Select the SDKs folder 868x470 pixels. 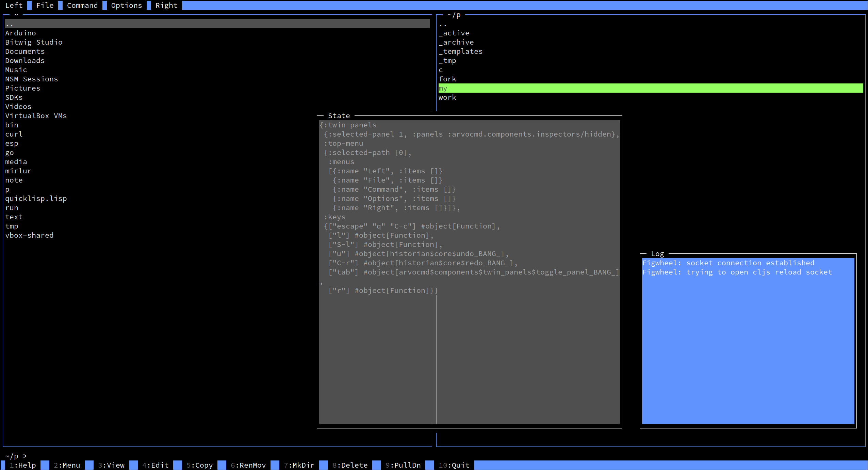pyautogui.click(x=14, y=97)
